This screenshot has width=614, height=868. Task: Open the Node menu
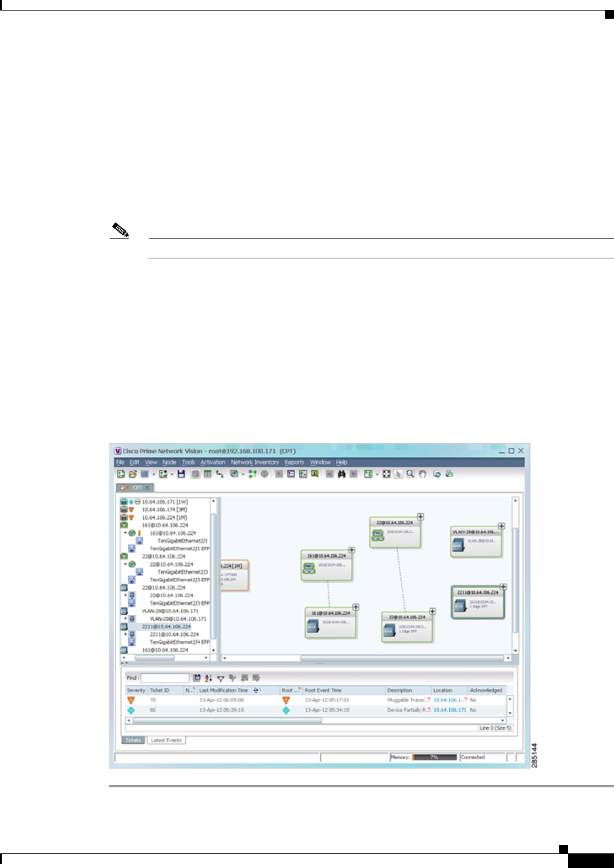[x=169, y=462]
